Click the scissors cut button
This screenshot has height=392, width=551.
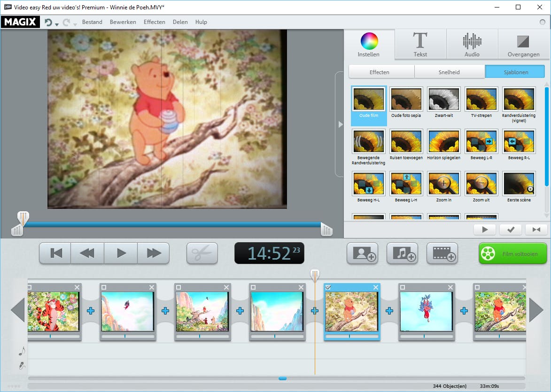202,253
